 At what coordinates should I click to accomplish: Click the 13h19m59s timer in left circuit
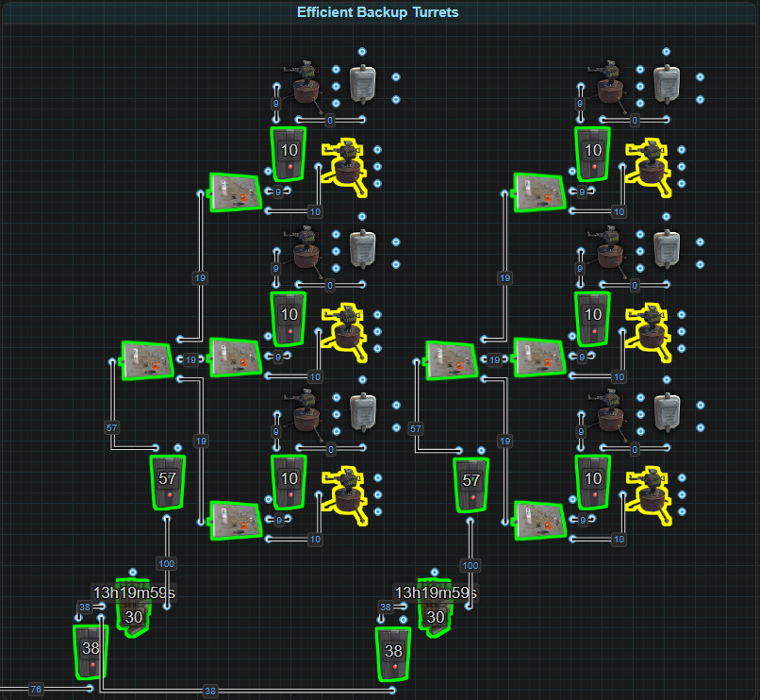pyautogui.click(x=134, y=592)
